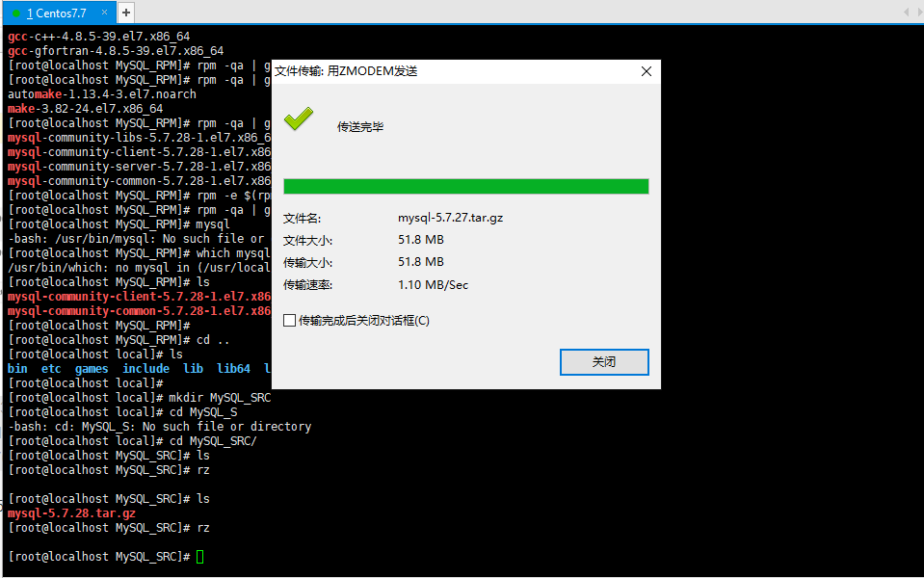924x578 pixels.
Task: Close the ZMODEM file transfer dialog
Action: pos(646,71)
